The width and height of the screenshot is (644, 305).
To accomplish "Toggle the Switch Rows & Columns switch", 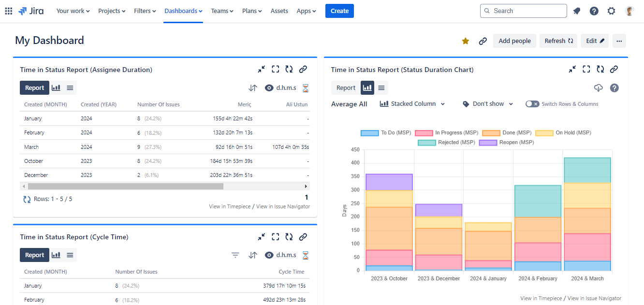I will [532, 104].
